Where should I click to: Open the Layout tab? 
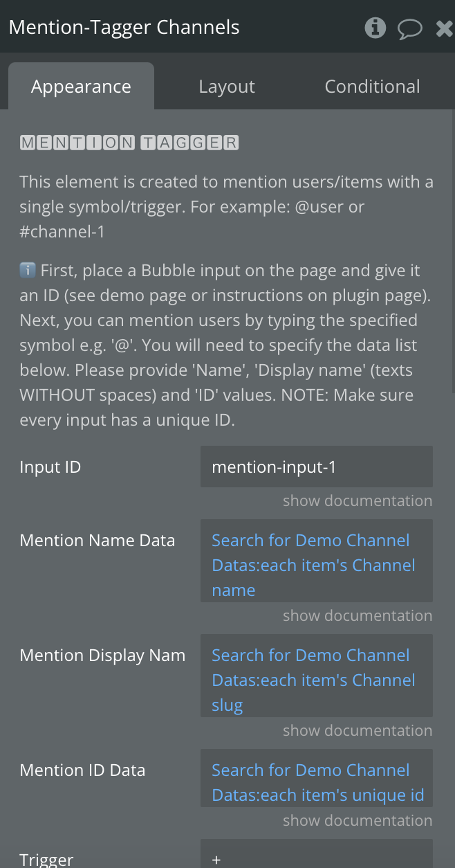tap(227, 87)
